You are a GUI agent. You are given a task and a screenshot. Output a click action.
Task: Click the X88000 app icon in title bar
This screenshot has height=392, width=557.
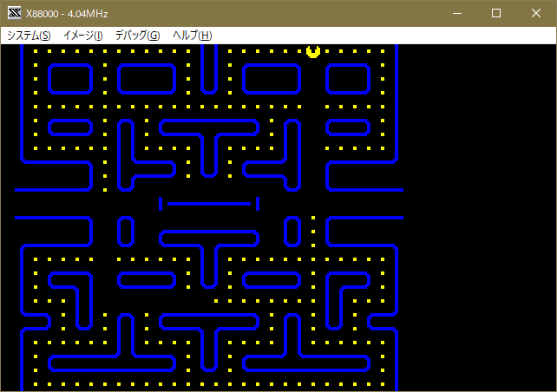15,13
